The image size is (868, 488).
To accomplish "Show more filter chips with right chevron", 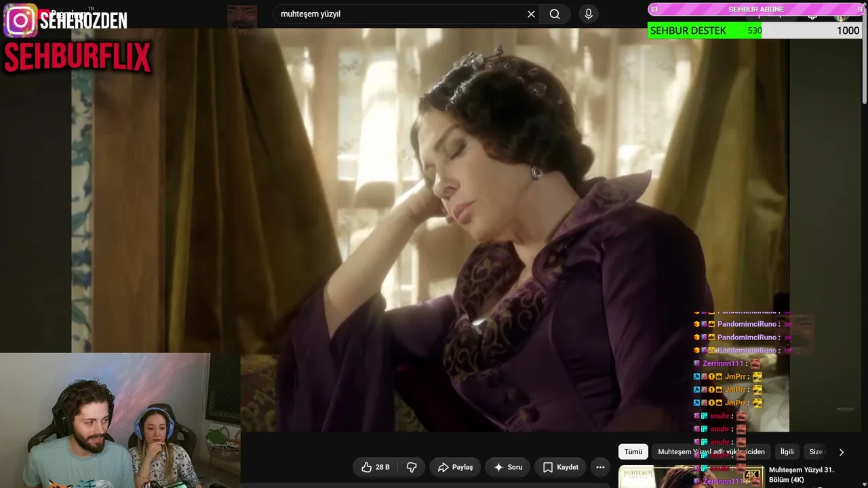I will (842, 452).
